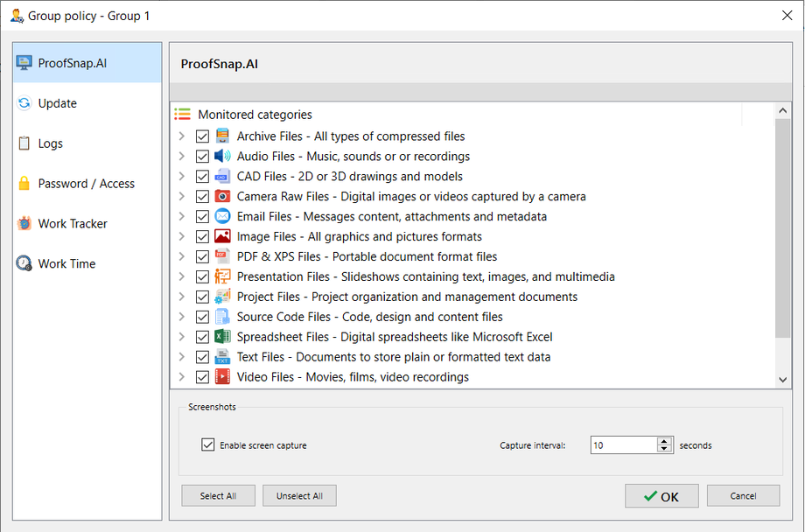Screen dimensions: 805x532
Task: Increase the capture interval with up arrow
Action: pos(664,441)
